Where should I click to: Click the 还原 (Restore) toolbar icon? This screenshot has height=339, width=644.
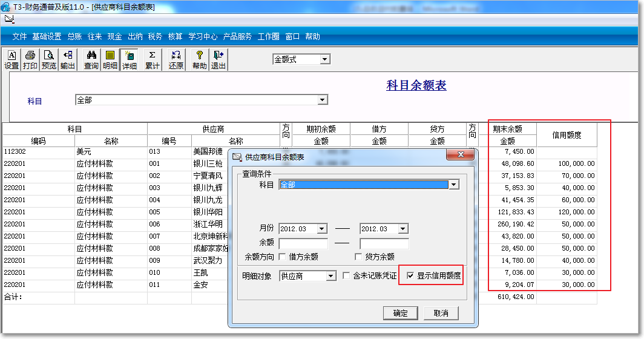tap(176, 59)
